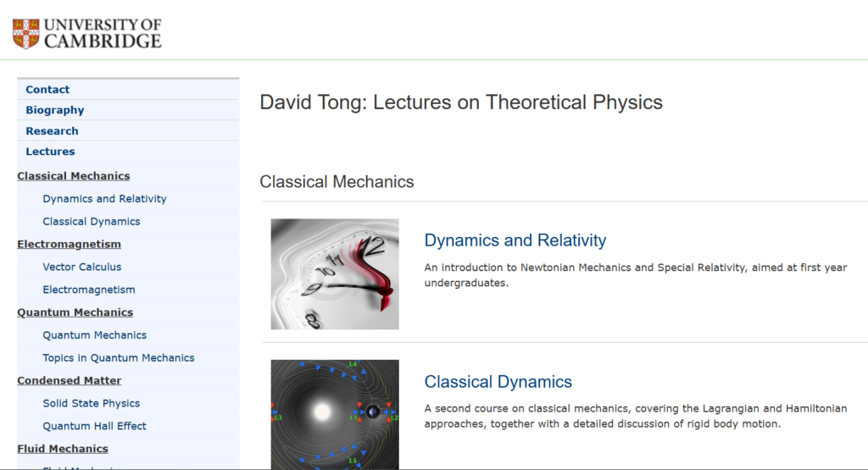Select the Lectures sidebar menu item
Viewport: 868px width, 470px height.
(50, 152)
